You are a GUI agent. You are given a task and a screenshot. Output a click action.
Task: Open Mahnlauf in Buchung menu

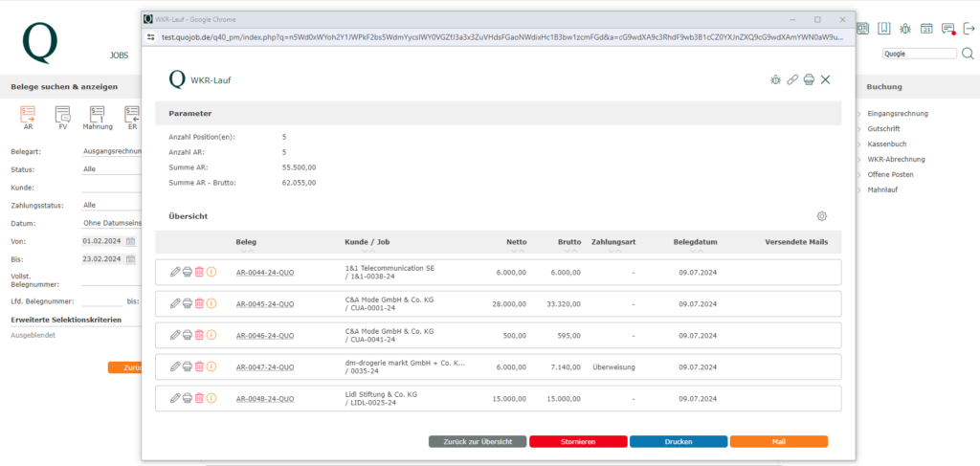pos(882,189)
